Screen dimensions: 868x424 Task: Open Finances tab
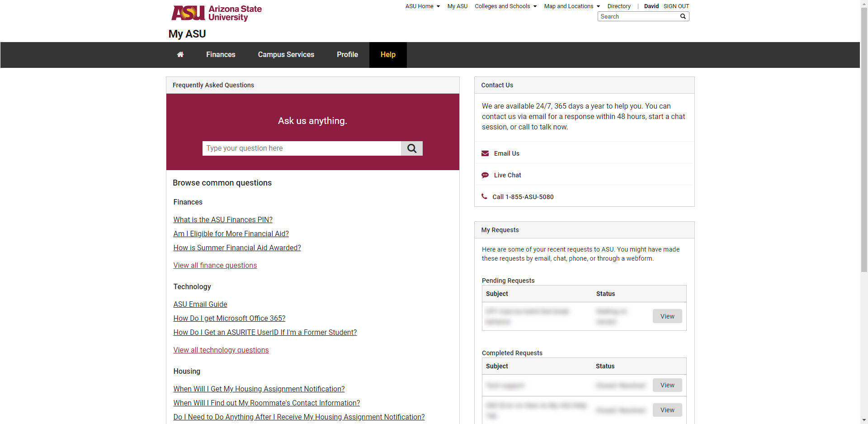point(221,55)
